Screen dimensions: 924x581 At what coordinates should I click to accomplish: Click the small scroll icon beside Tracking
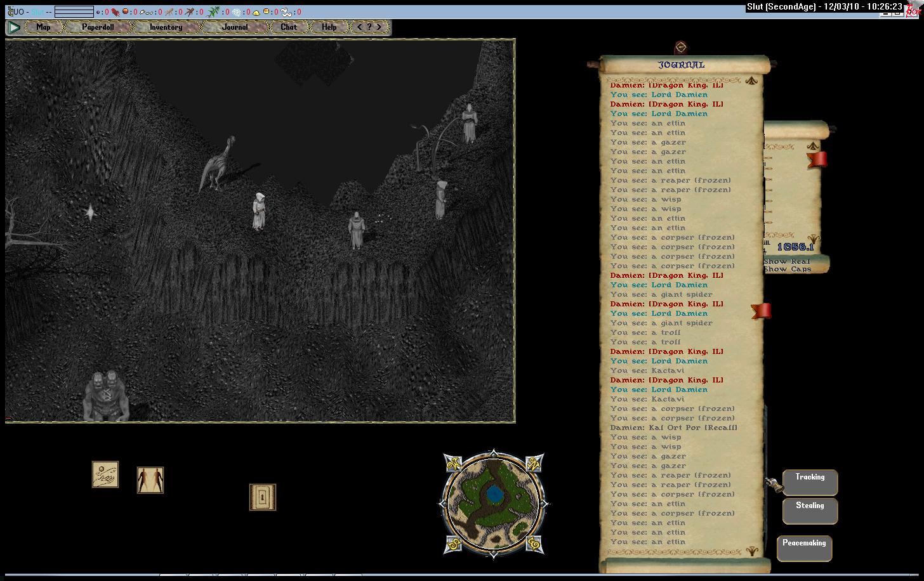click(772, 484)
